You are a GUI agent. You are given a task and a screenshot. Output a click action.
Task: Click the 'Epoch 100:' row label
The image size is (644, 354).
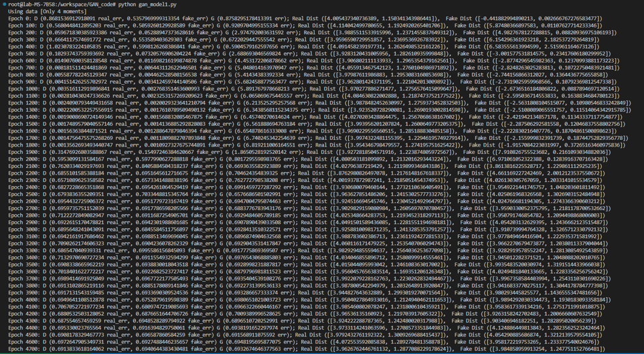pos(23,25)
